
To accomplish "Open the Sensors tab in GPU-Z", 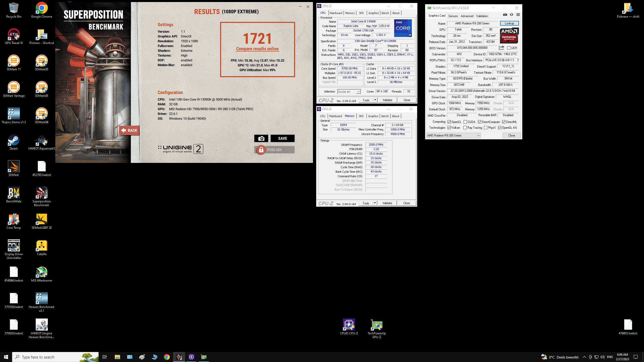I will click(453, 16).
